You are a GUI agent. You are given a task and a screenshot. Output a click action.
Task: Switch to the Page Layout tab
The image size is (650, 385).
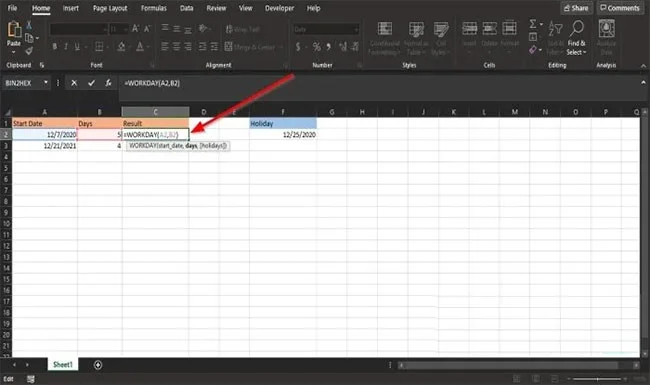[110, 8]
